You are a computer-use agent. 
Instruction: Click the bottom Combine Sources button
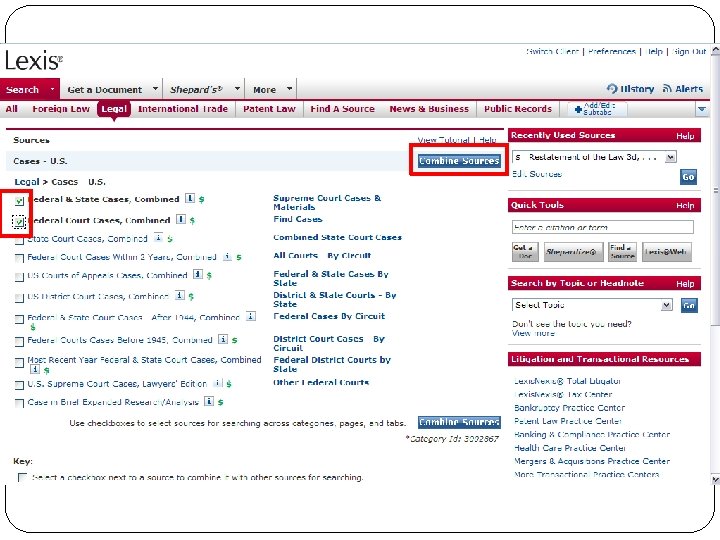coord(459,422)
